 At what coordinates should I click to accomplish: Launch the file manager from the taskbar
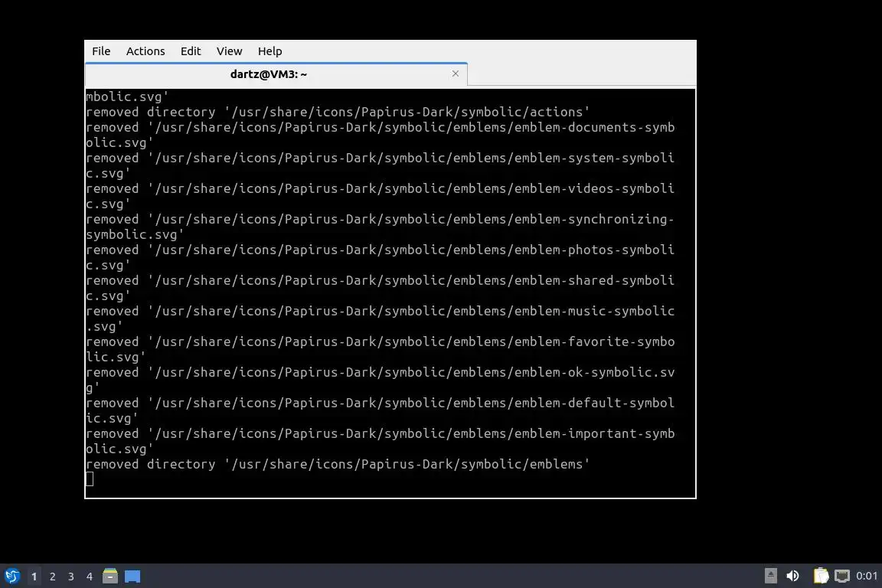[110, 577]
